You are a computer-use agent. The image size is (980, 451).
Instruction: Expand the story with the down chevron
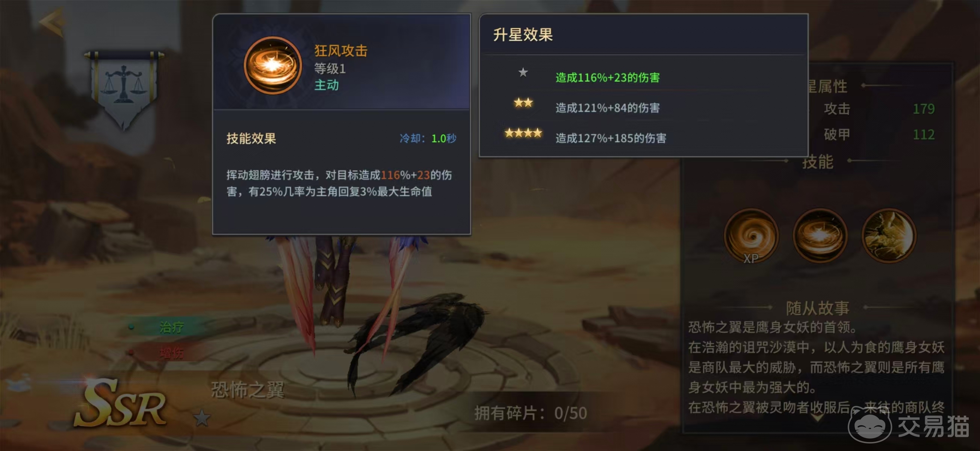(x=817, y=418)
